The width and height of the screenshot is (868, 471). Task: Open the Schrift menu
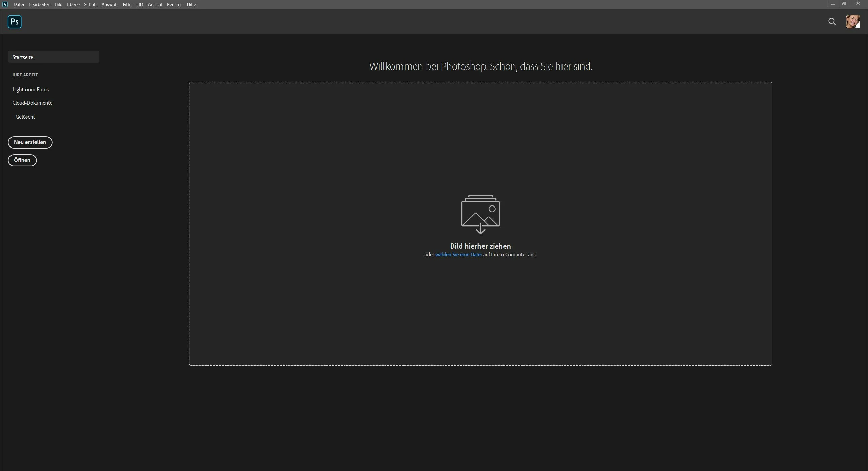tap(90, 4)
